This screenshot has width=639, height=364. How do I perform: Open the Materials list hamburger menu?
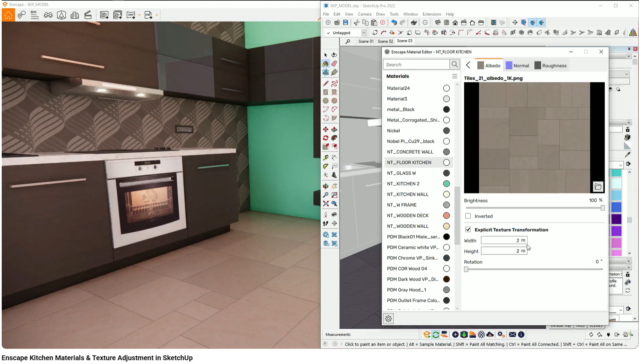pyautogui.click(x=455, y=76)
